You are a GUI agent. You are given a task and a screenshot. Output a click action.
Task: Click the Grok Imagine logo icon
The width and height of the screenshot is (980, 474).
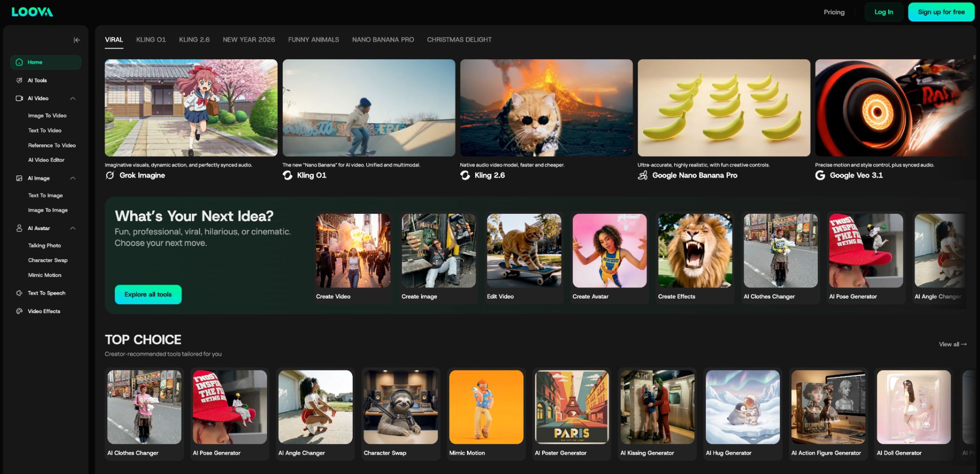[110, 176]
